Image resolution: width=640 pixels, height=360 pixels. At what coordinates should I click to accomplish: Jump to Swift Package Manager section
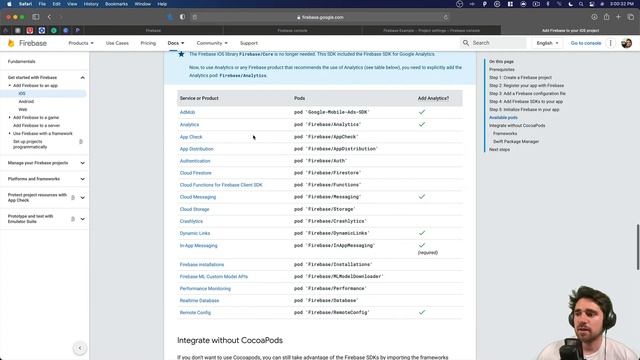516,142
